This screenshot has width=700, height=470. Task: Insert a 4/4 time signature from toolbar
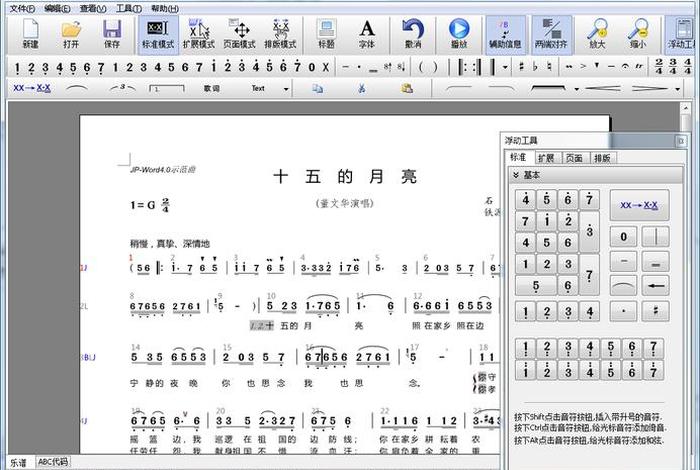(x=688, y=67)
